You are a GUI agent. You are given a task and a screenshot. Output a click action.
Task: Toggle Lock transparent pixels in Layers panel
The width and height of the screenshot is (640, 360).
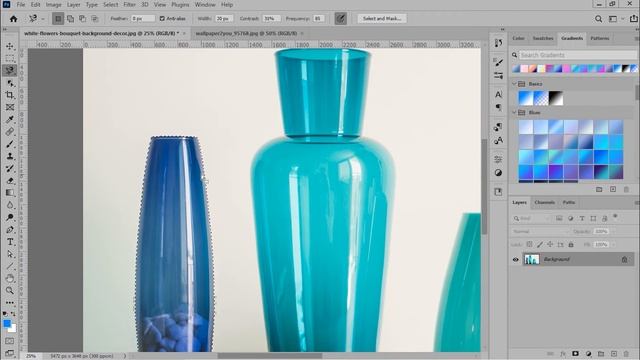click(529, 244)
